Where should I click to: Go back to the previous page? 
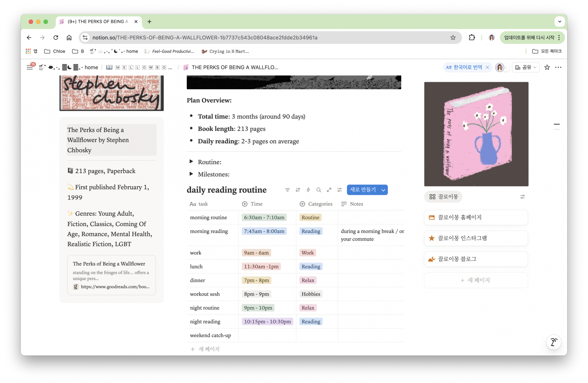click(29, 37)
